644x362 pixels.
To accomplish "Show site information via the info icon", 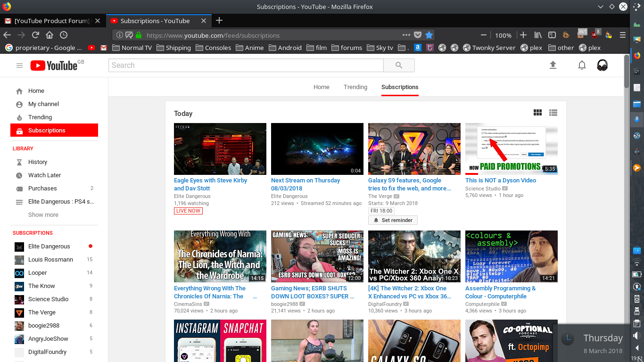I will (120, 35).
